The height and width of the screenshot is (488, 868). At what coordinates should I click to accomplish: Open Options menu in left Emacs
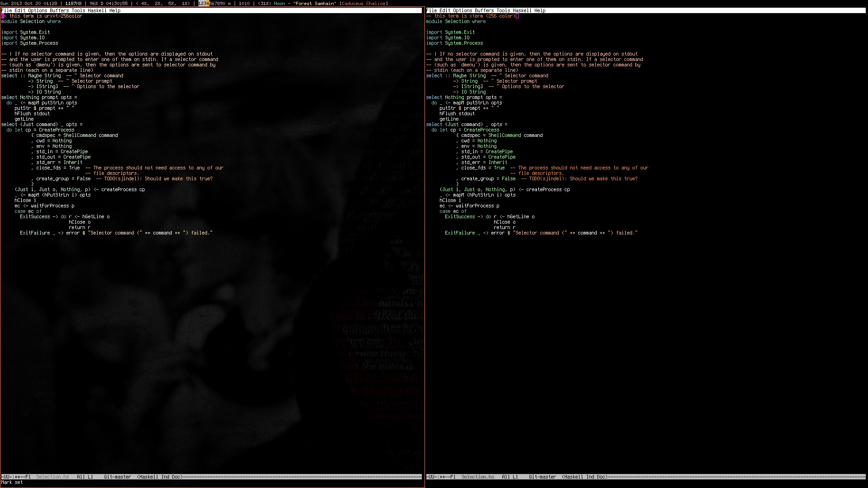38,10
